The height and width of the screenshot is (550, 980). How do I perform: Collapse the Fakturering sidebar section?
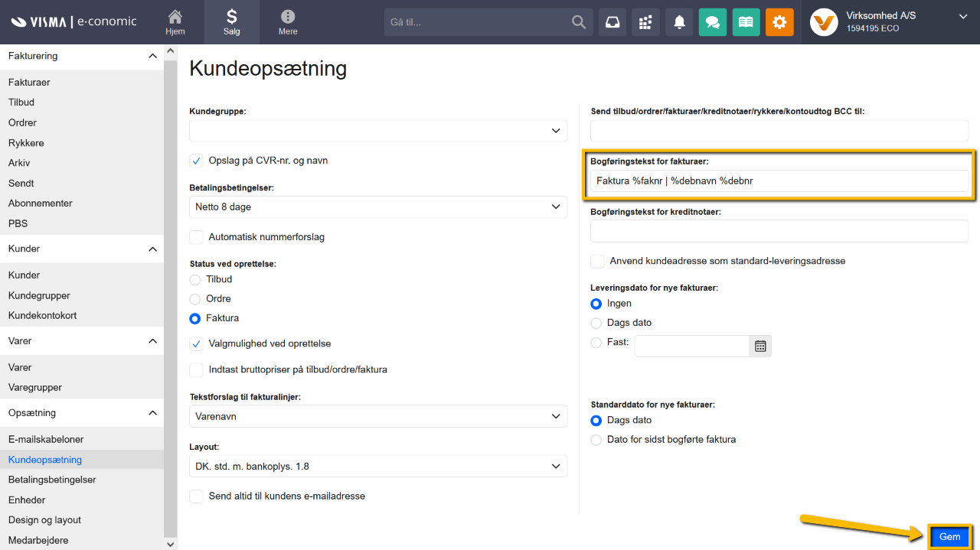coord(152,56)
